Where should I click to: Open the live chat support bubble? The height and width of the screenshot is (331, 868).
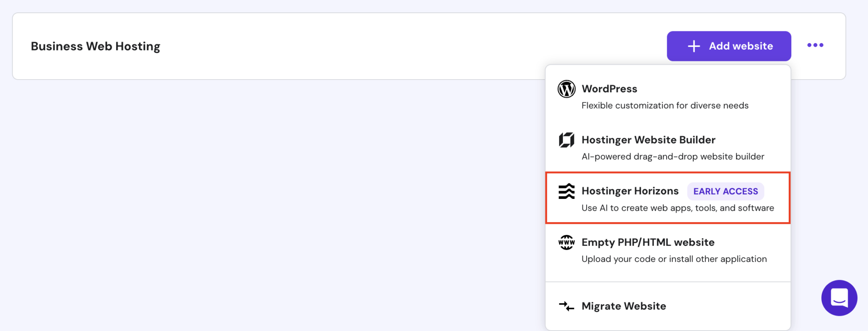pyautogui.click(x=839, y=298)
